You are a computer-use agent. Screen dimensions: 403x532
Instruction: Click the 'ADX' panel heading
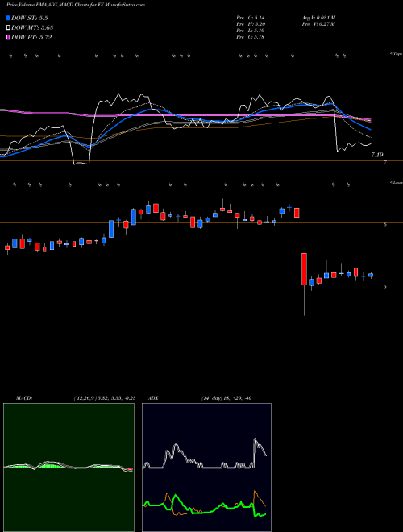coord(152,398)
